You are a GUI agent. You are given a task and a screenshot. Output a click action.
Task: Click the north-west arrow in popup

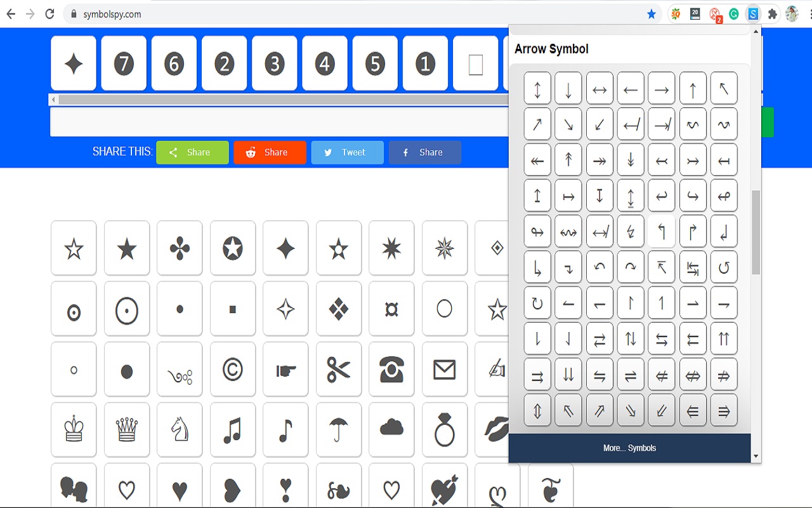coord(724,88)
